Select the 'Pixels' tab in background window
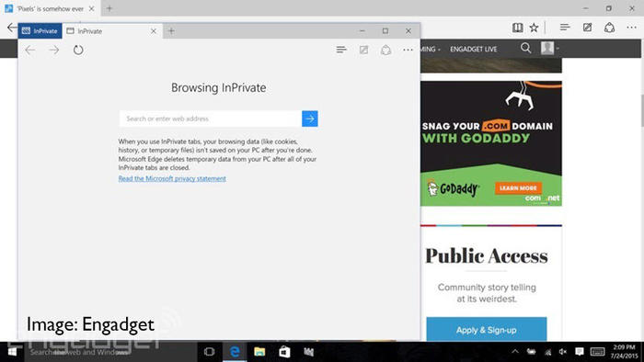Viewport: 644px width, 362px height. (50, 8)
